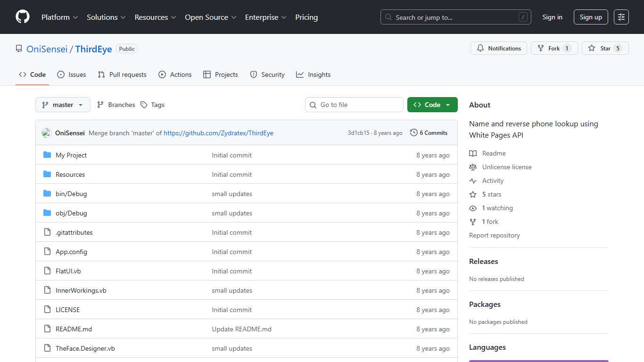Open the InnerWorkings.vb file
The image size is (644, 362).
[x=81, y=290]
